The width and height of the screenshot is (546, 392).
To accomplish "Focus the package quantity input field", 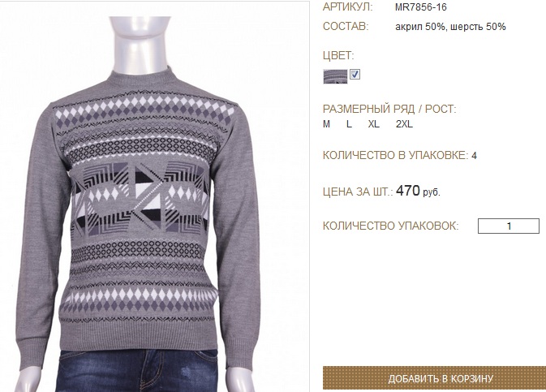I will pyautogui.click(x=509, y=226).
